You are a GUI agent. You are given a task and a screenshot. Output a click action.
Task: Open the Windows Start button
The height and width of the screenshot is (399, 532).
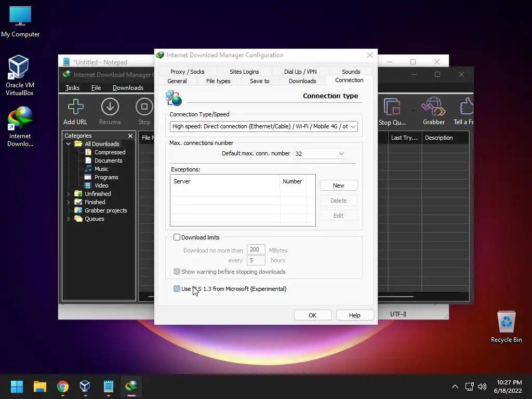17,387
